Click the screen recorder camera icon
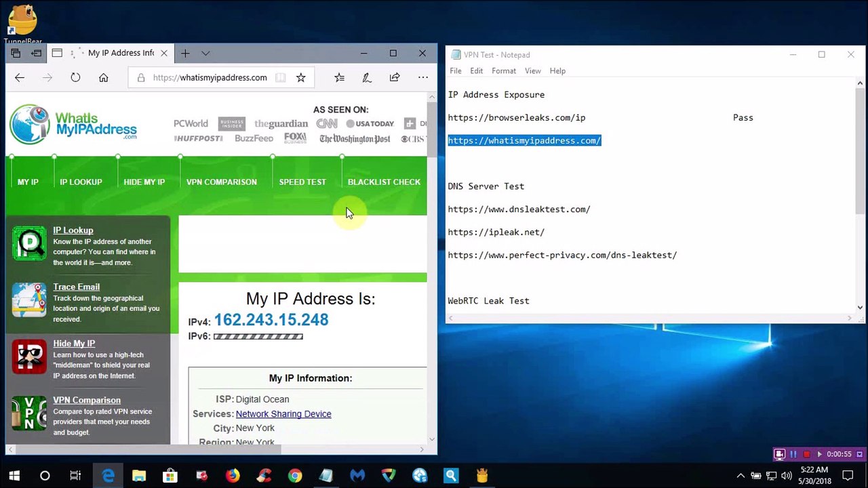Viewport: 868px width, 488px height. point(780,454)
